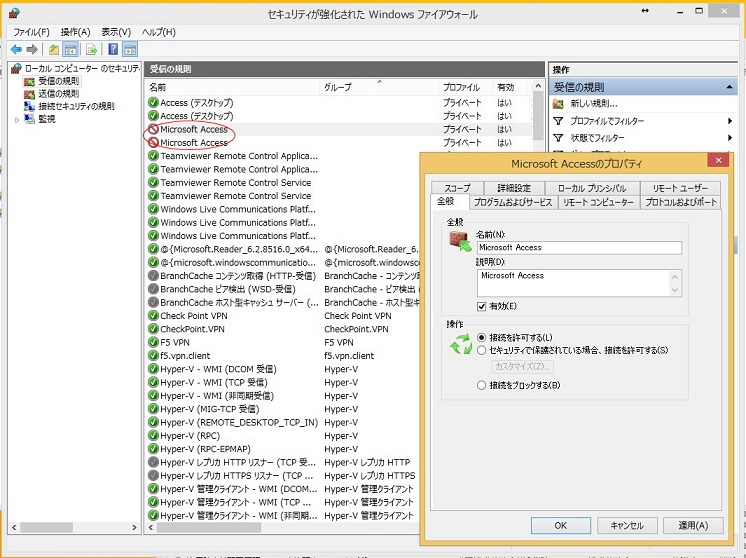Select the f5.vpn.client rule row

[283, 356]
